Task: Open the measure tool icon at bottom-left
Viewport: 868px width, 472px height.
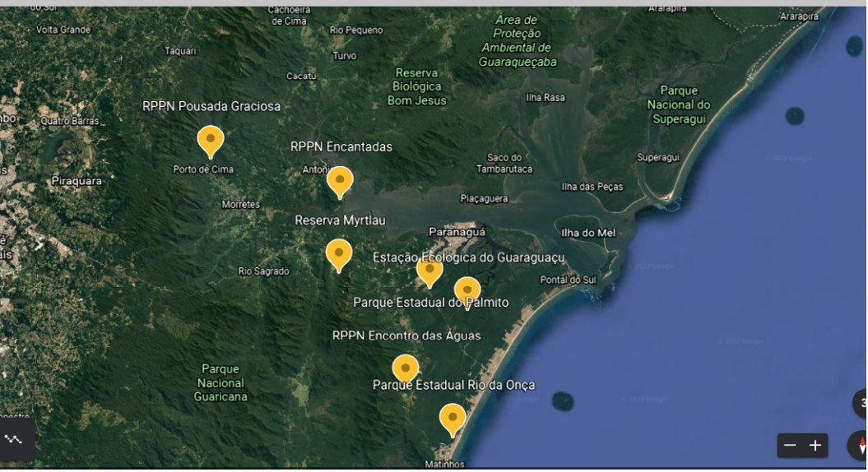Action: tap(14, 440)
